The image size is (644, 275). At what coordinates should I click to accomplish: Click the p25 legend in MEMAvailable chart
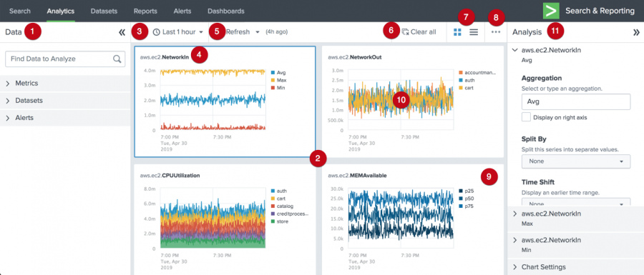[x=467, y=191]
